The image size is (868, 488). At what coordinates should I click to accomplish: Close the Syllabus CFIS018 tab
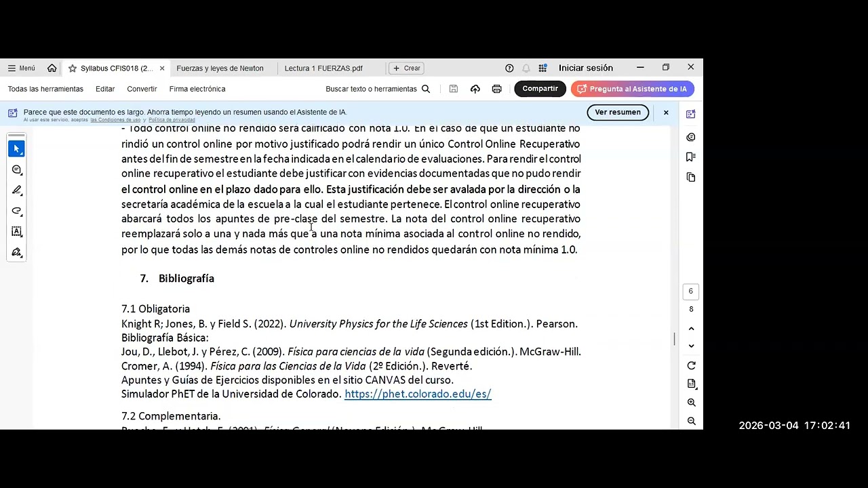[x=162, y=68]
